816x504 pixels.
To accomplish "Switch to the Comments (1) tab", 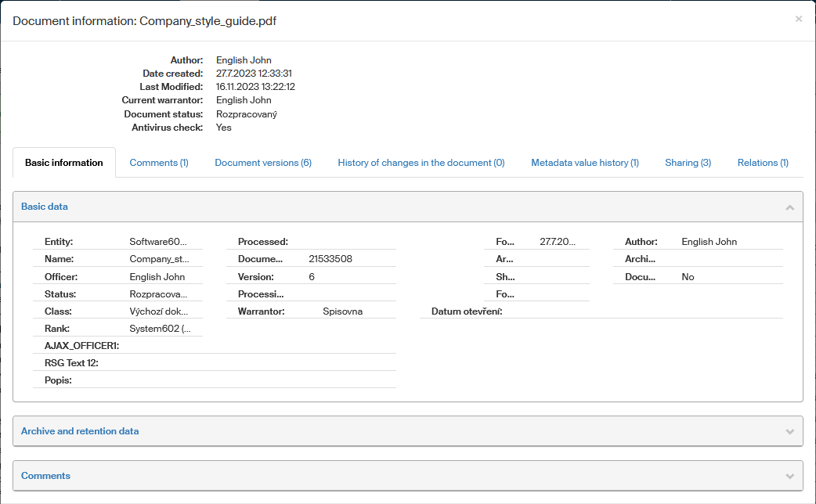I will click(159, 163).
